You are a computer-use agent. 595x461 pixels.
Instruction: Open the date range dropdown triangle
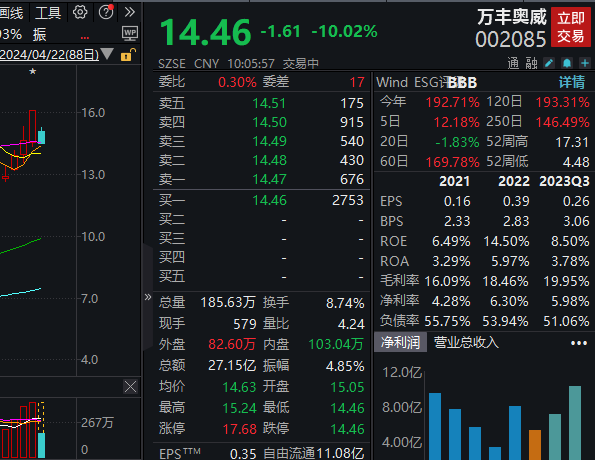point(107,54)
